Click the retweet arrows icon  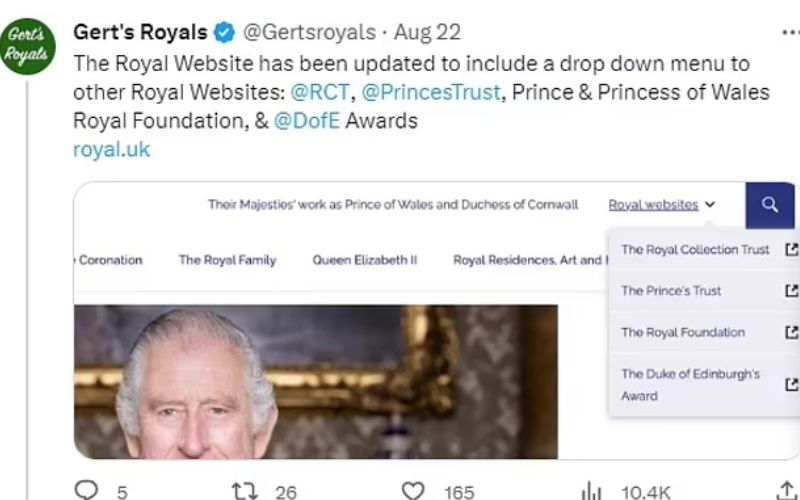pos(244,491)
